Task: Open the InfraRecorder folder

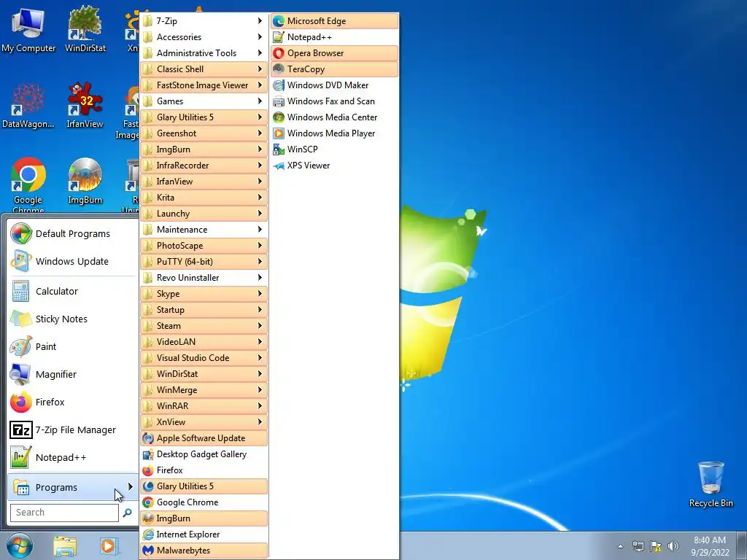Action: [204, 166]
